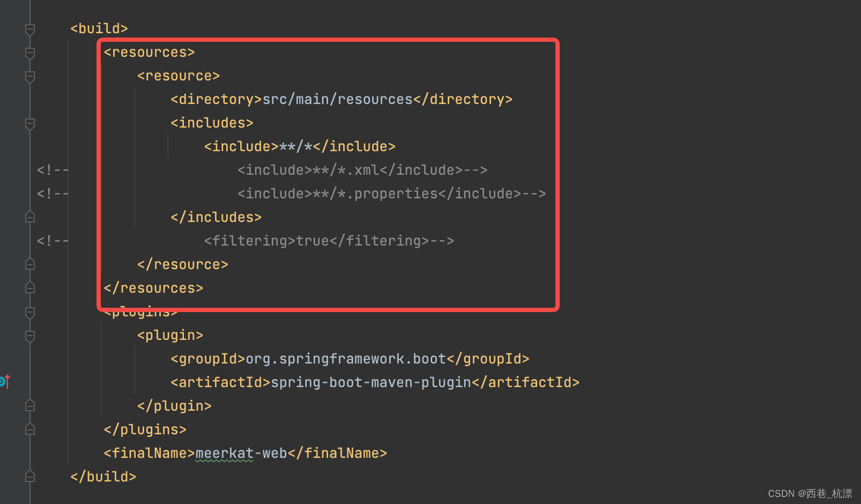Collapse the <resources> block fold marker
861x504 pixels.
(x=30, y=53)
